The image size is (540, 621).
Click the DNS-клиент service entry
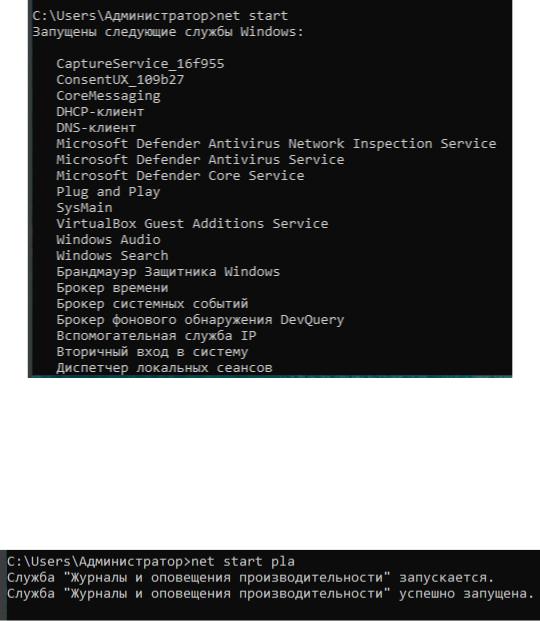point(96,128)
